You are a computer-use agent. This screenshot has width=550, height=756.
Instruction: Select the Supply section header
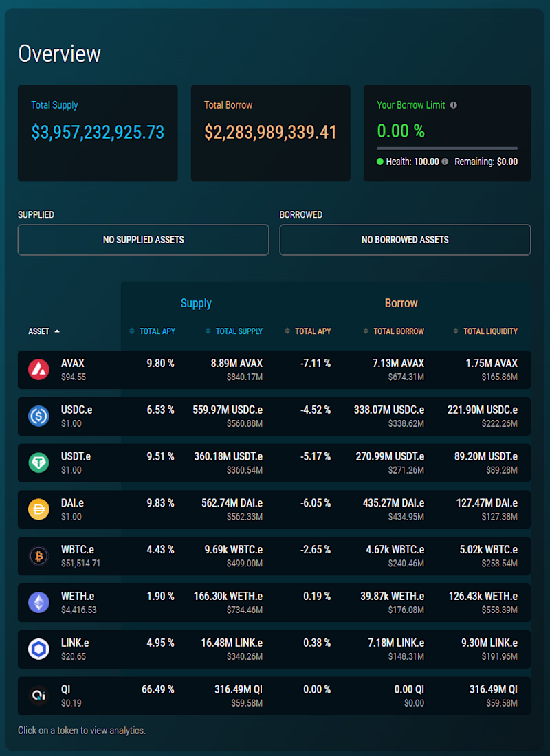click(x=196, y=303)
